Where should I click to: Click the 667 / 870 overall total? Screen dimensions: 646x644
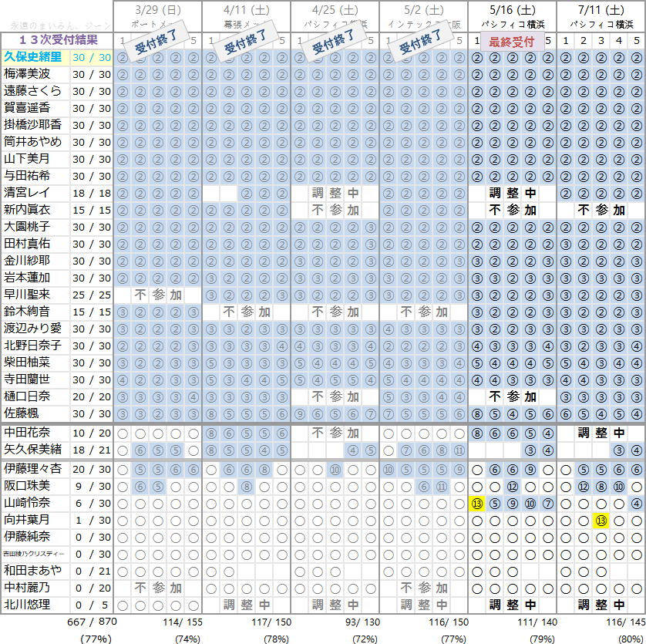[91, 621]
